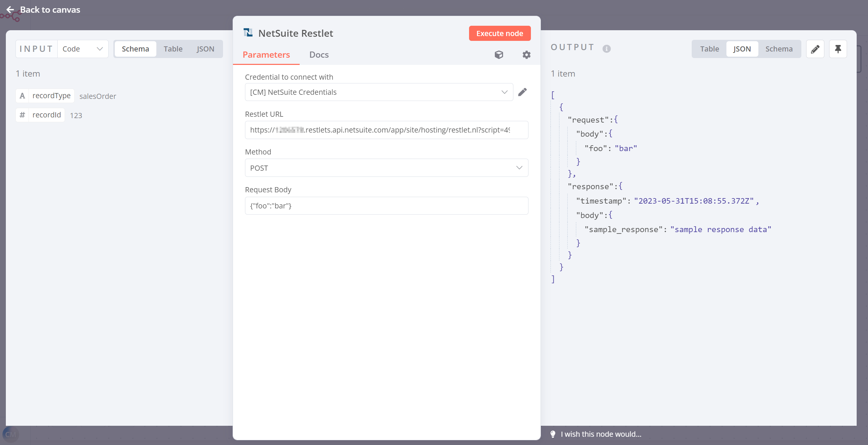
Task: Click the CM user avatar
Action: (x=11, y=435)
